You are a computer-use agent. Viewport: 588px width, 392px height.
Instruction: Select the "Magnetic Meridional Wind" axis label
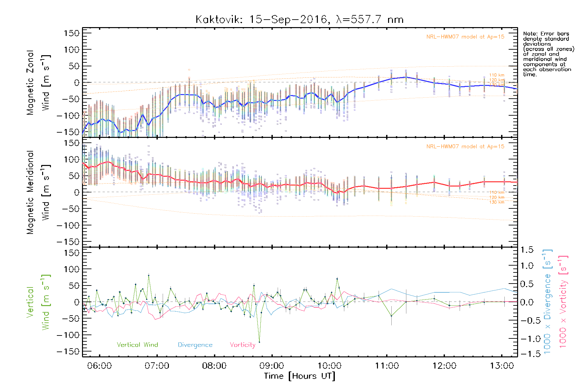(38, 192)
